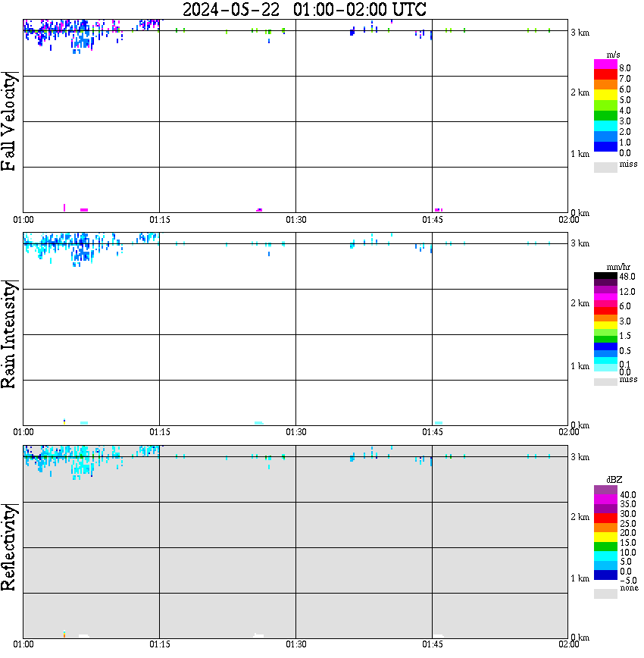This screenshot has width=644, height=658.
Task: Click the "01:45" time tick under the Fall Velocity panel
Action: (x=432, y=220)
